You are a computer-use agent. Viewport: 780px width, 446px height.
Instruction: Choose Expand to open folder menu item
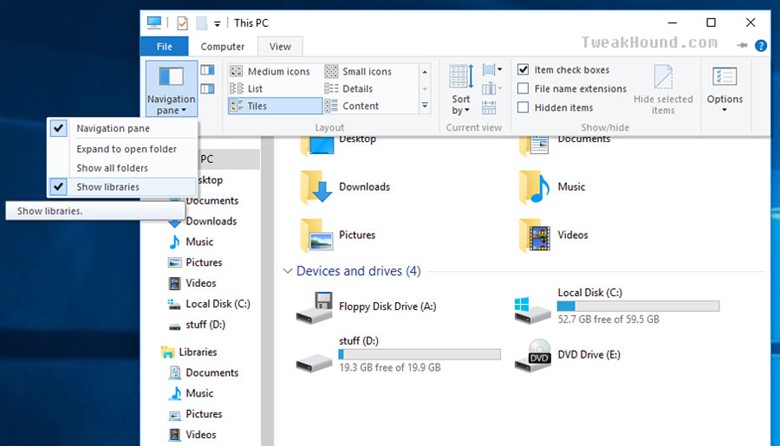[x=122, y=149]
